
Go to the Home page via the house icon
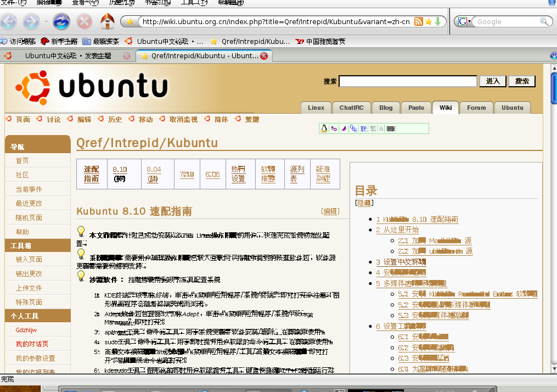tap(107, 21)
